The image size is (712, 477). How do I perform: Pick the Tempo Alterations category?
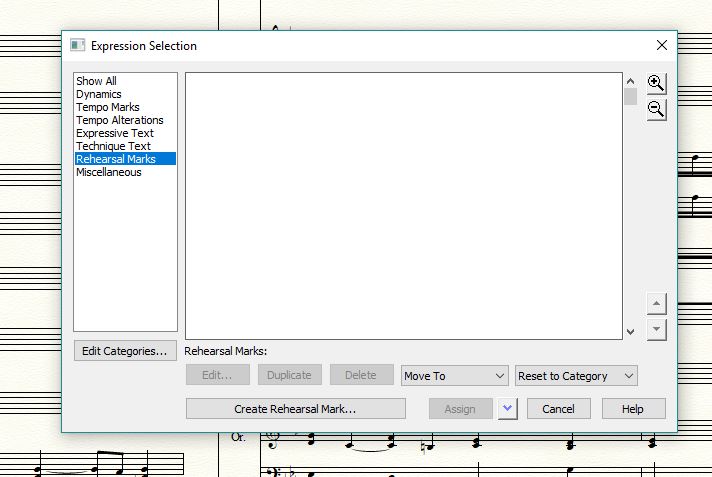point(119,120)
